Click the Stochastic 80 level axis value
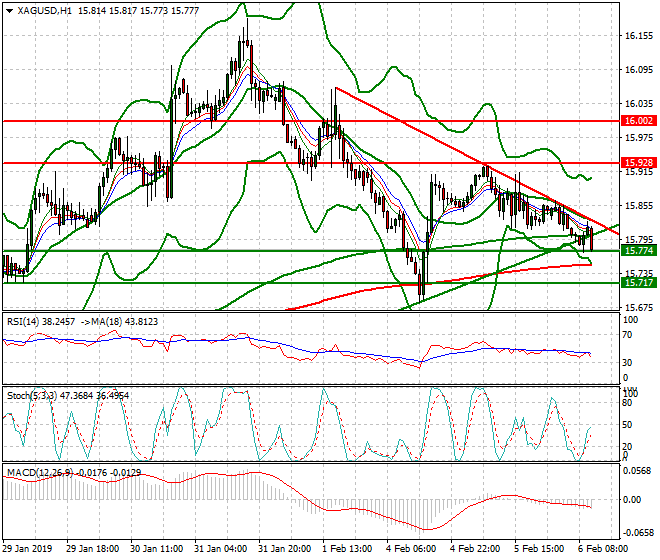This screenshot has width=660, height=560. [627, 403]
